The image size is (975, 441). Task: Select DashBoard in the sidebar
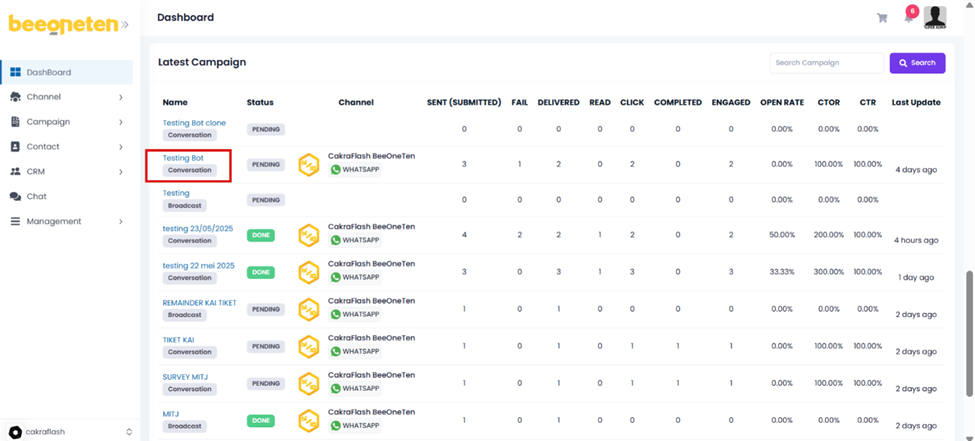tap(48, 73)
